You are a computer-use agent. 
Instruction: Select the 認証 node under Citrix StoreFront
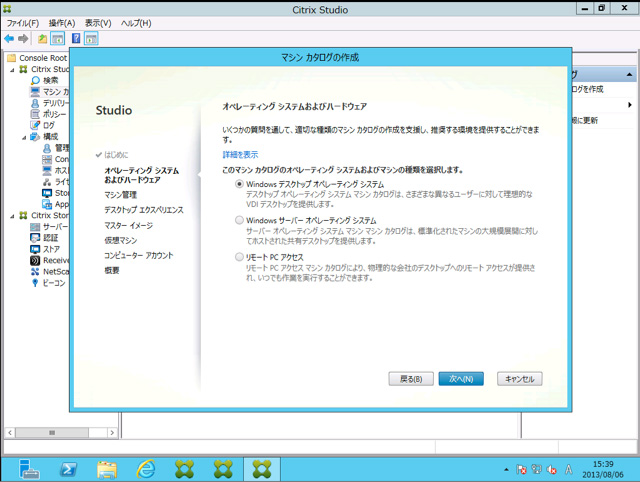(x=44, y=238)
